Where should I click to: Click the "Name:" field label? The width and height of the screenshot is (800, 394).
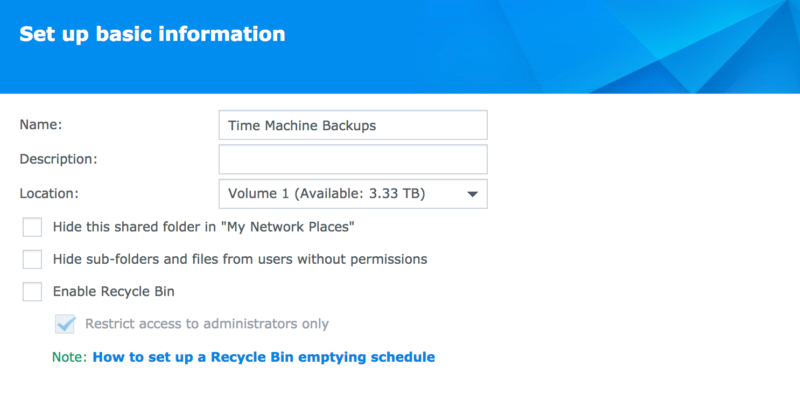pos(41,125)
